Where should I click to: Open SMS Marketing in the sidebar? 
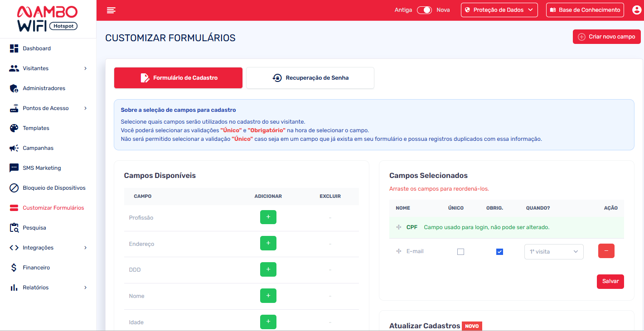[x=42, y=168]
